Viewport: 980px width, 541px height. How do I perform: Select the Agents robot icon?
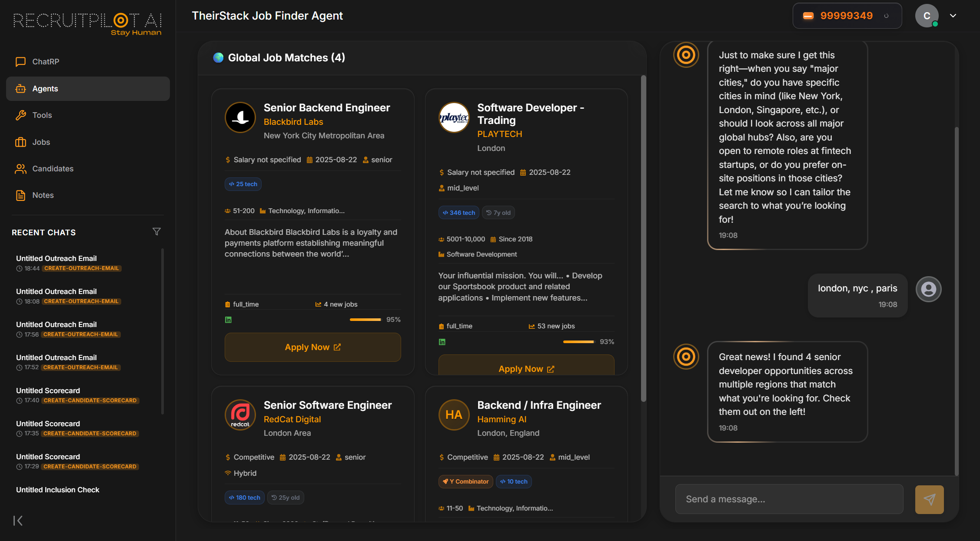(x=20, y=89)
